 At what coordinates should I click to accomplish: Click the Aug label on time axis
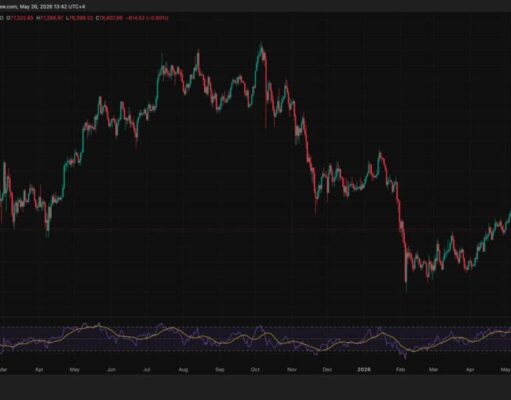click(183, 370)
